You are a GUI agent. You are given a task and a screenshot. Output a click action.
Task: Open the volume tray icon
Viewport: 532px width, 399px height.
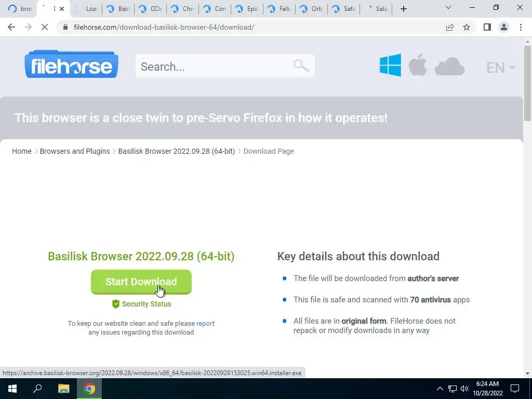pos(464,389)
